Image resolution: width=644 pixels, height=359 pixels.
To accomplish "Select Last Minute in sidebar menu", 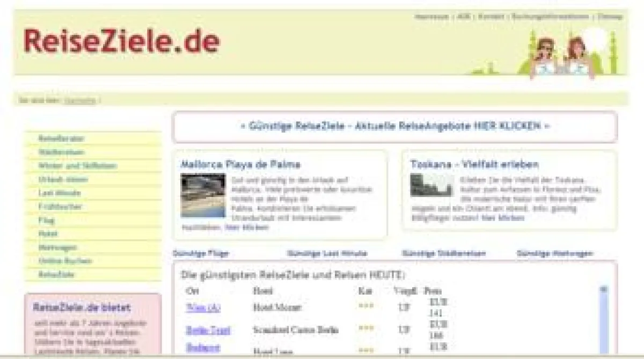I will [x=60, y=193].
